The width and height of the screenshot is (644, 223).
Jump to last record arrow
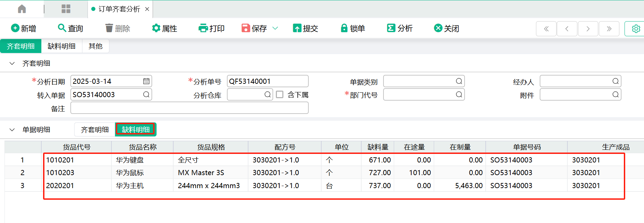click(x=609, y=29)
